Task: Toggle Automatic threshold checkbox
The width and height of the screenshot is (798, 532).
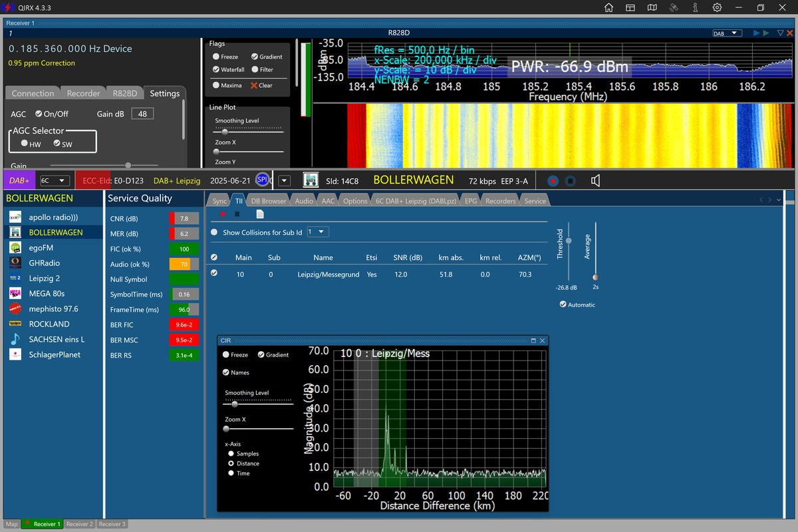Action: [563, 305]
